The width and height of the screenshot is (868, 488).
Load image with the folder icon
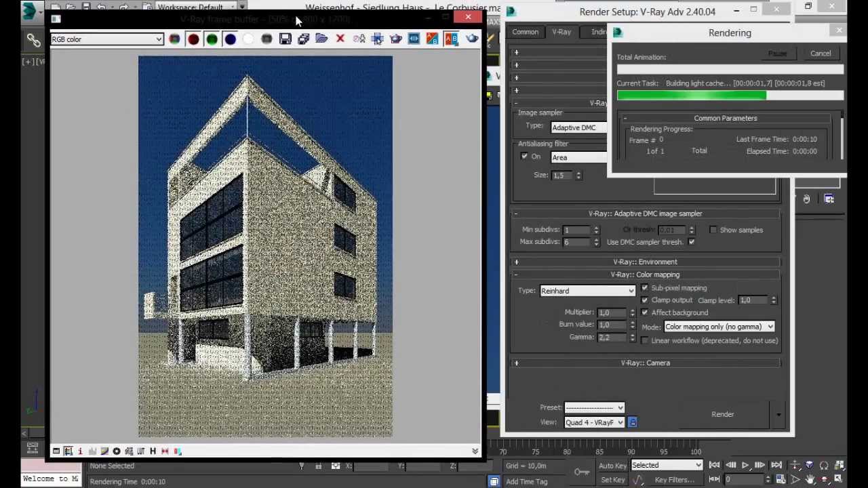tap(321, 39)
